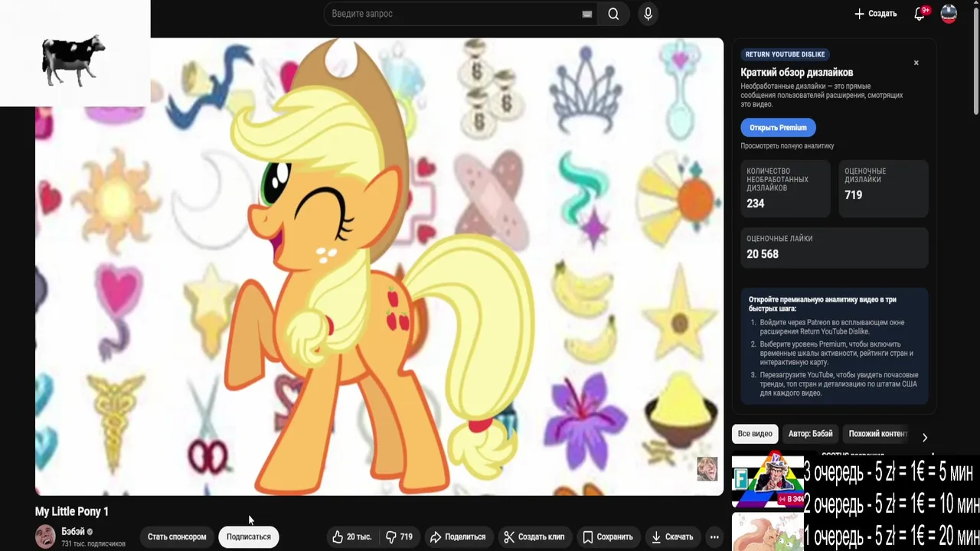The height and width of the screenshot is (551, 980).
Task: Click the estimated likes value 20 568
Action: [763, 254]
